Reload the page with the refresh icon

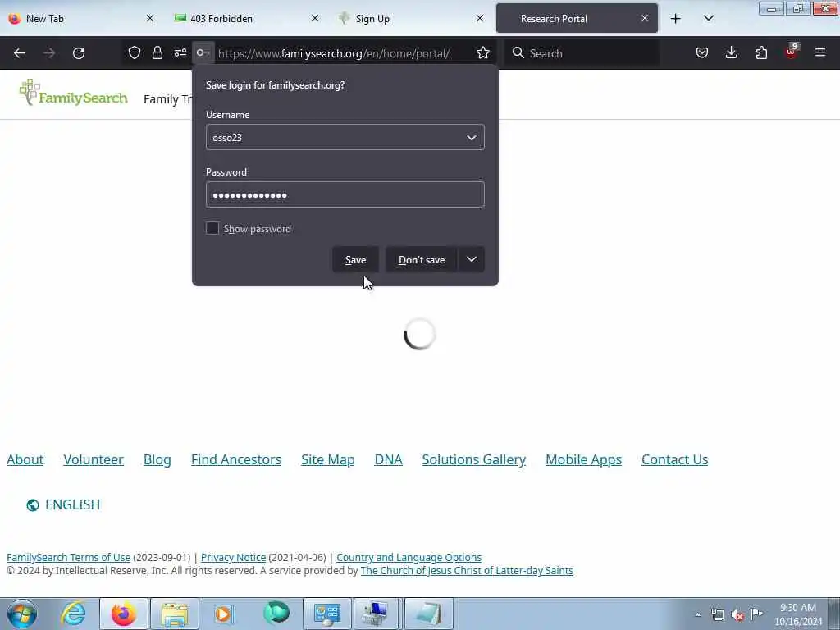tap(79, 53)
